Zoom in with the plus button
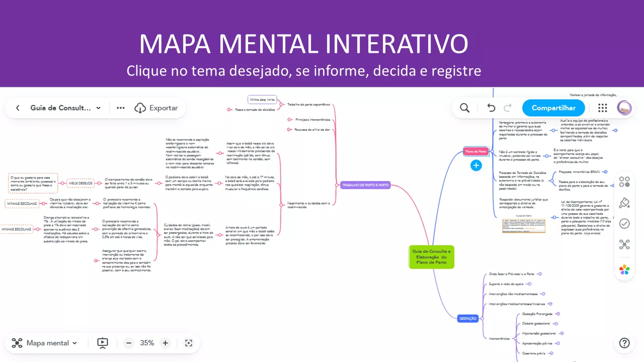 (165, 343)
